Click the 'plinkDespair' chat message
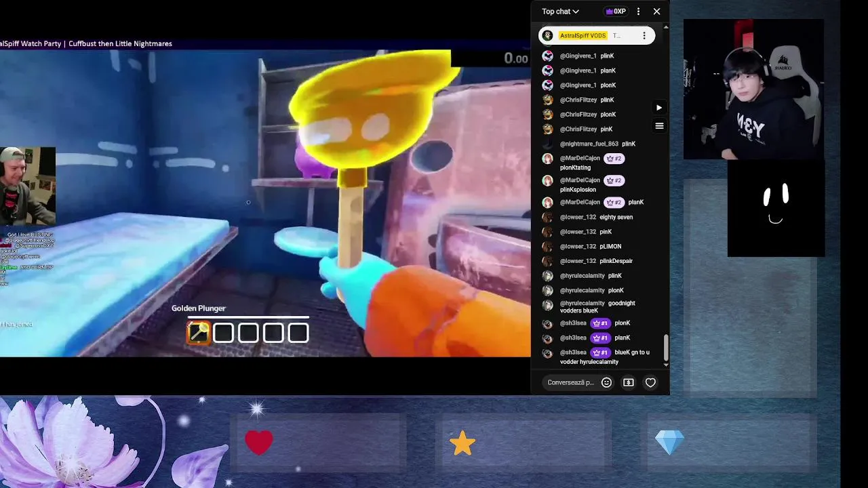 tap(616, 261)
